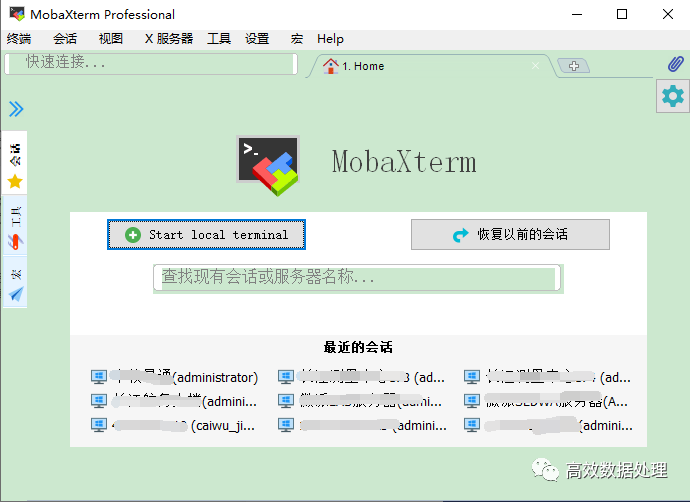Open the 设置 menu
This screenshot has height=502, width=690.
[x=257, y=39]
